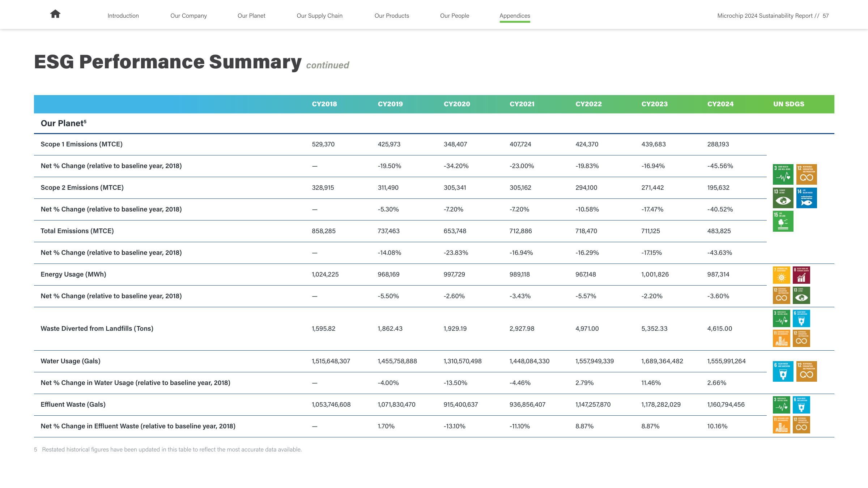Click the UN SDGS column header
The image size is (868, 488).
(789, 104)
